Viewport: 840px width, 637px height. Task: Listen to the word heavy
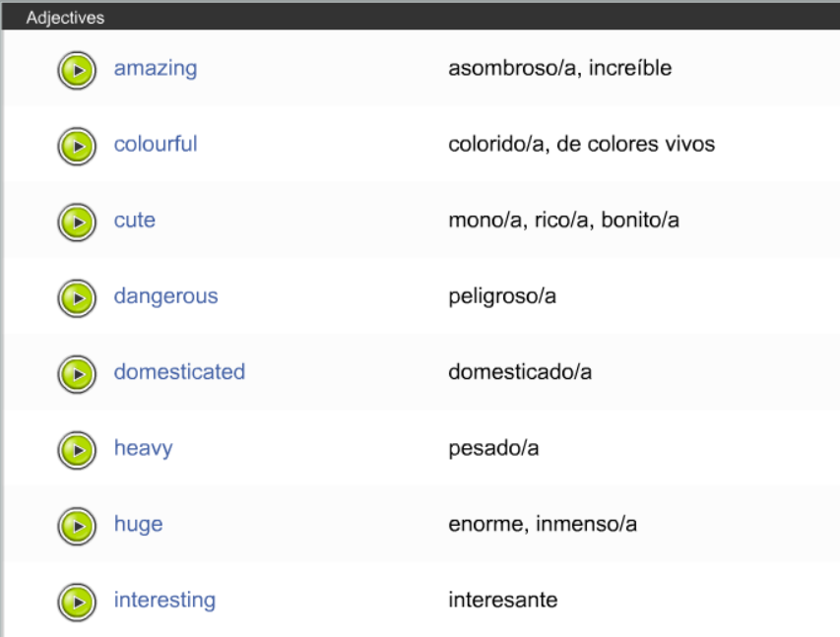pos(77,450)
